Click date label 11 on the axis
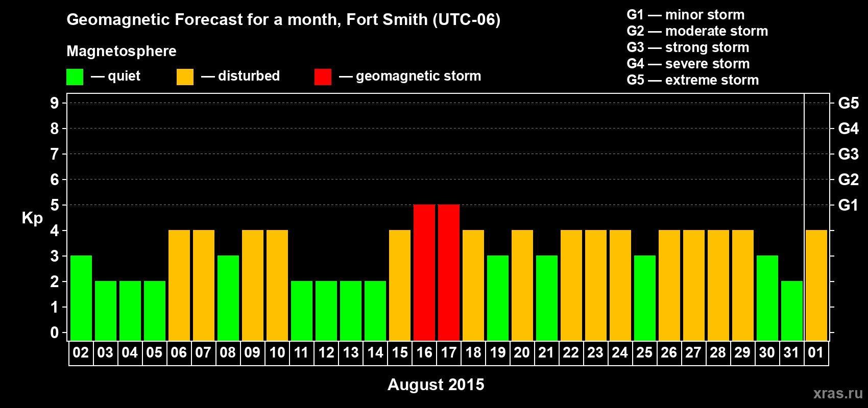Image resolution: width=868 pixels, height=408 pixels. (x=301, y=353)
